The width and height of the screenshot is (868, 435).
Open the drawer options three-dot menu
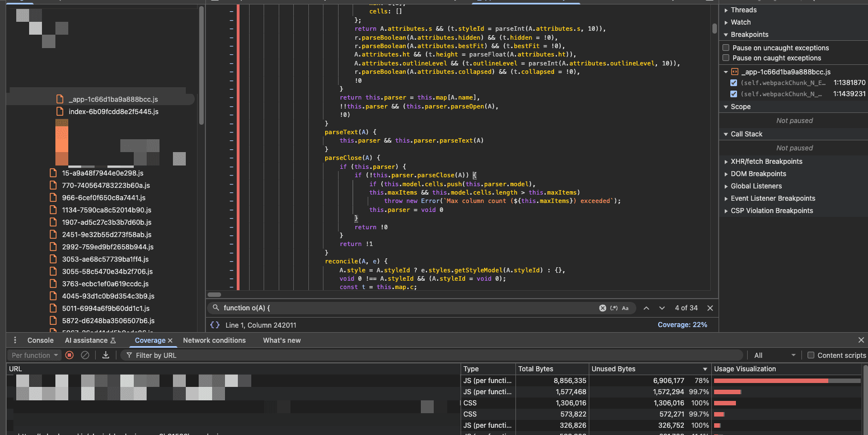click(x=14, y=340)
